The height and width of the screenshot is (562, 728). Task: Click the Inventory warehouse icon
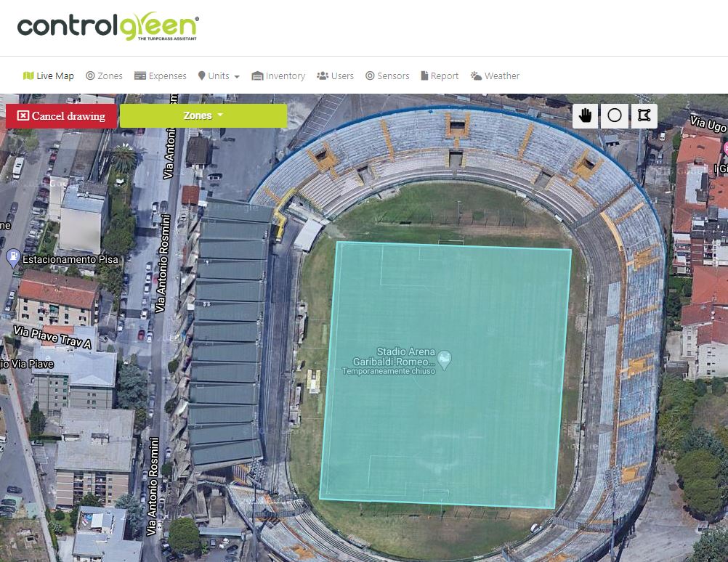click(257, 76)
